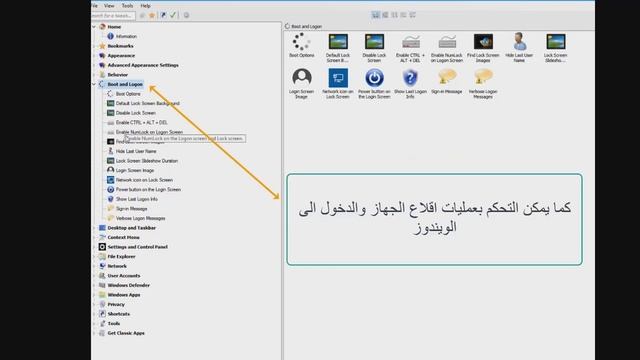The image size is (640, 360).
Task: Click the orange star bookmark toolbar icon
Action: 152,15
